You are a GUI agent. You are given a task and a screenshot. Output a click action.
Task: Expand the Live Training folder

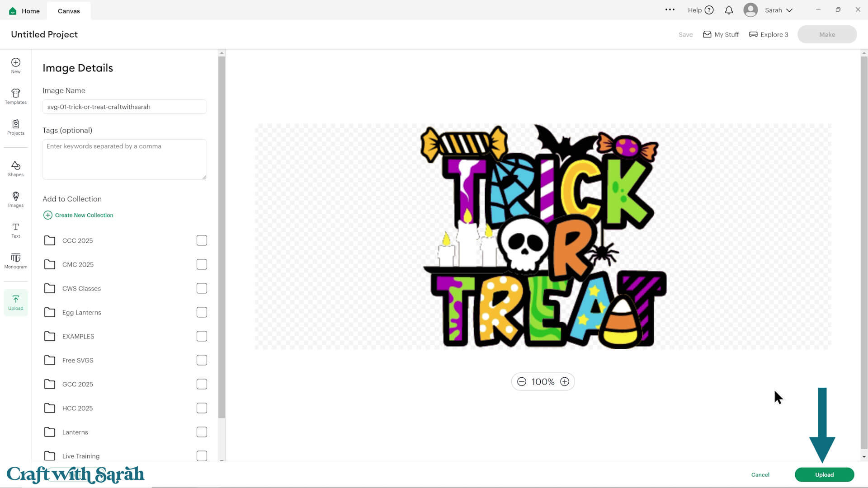(x=50, y=456)
